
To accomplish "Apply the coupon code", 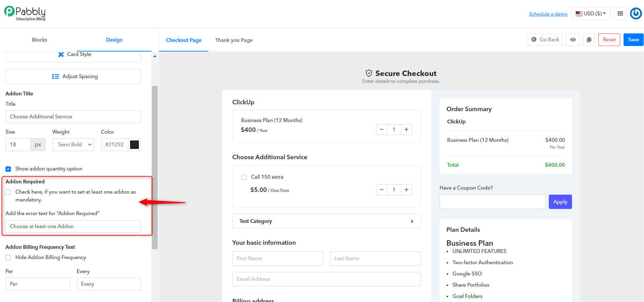I will tap(560, 202).
